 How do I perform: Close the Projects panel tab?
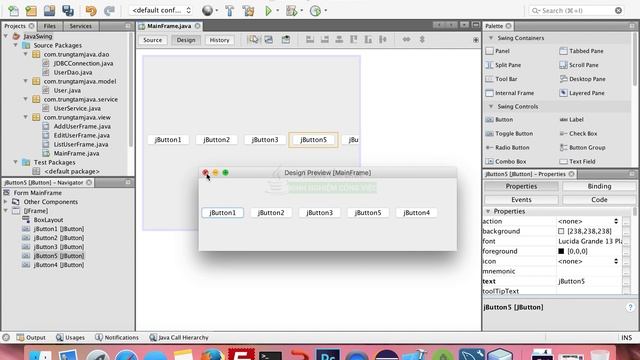click(31, 26)
